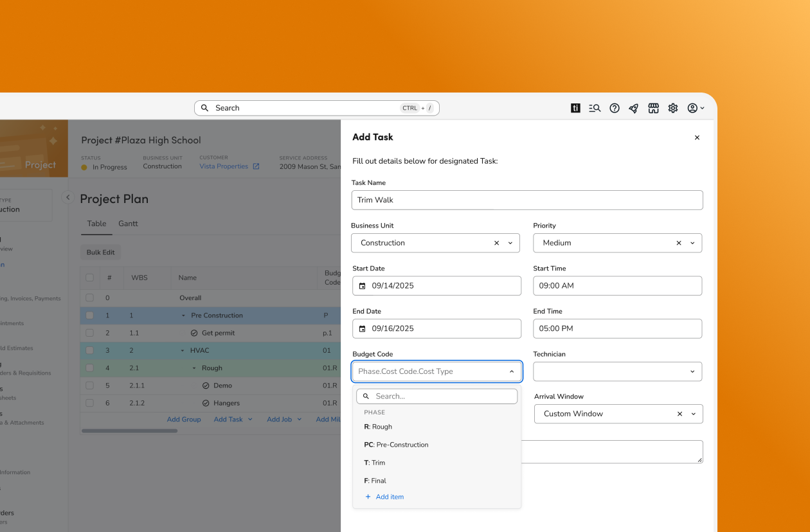Image resolution: width=810 pixels, height=532 pixels.
Task: Check the Hangers row checkbox
Action: tap(89, 403)
